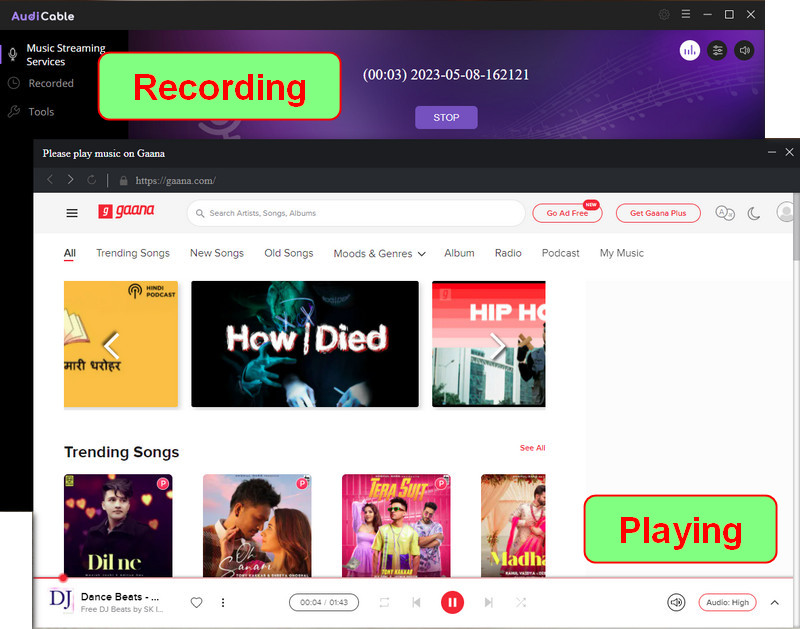
Task: Open AudiCable sliders settings icon
Action: pos(717,51)
